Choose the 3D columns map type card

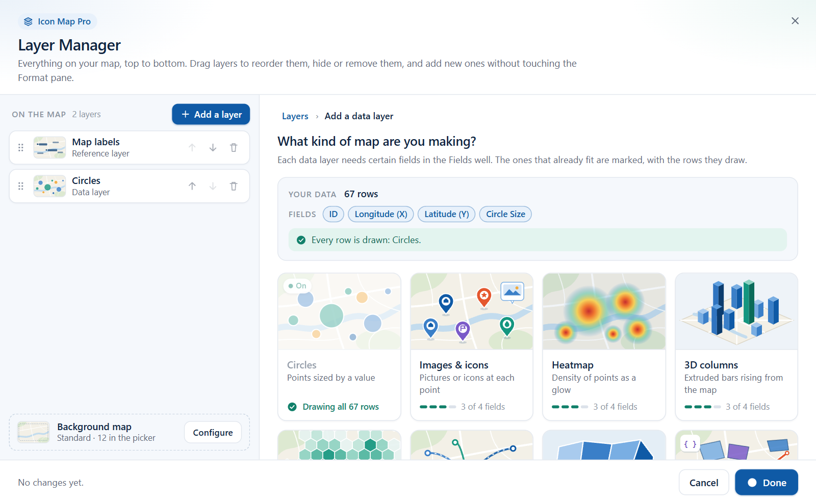pos(736,347)
